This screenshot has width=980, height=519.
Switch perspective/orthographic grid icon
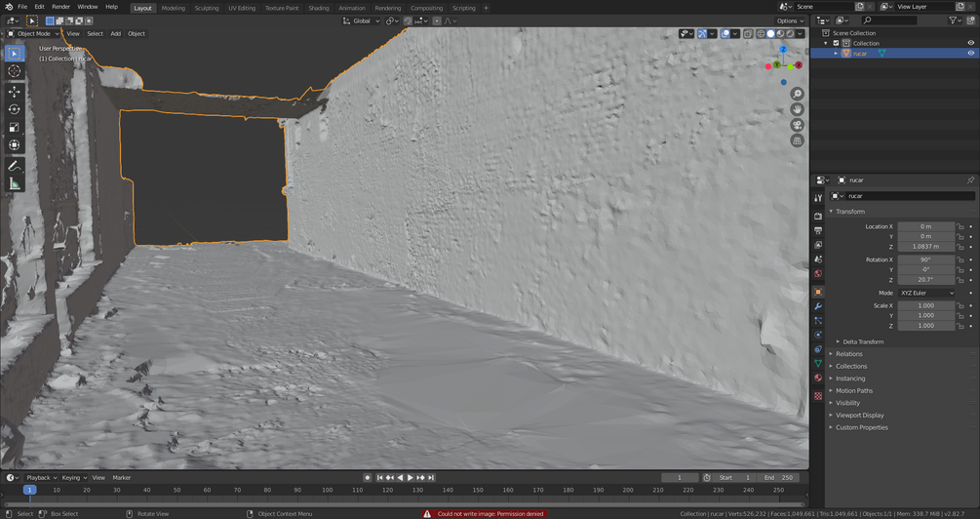[x=797, y=140]
